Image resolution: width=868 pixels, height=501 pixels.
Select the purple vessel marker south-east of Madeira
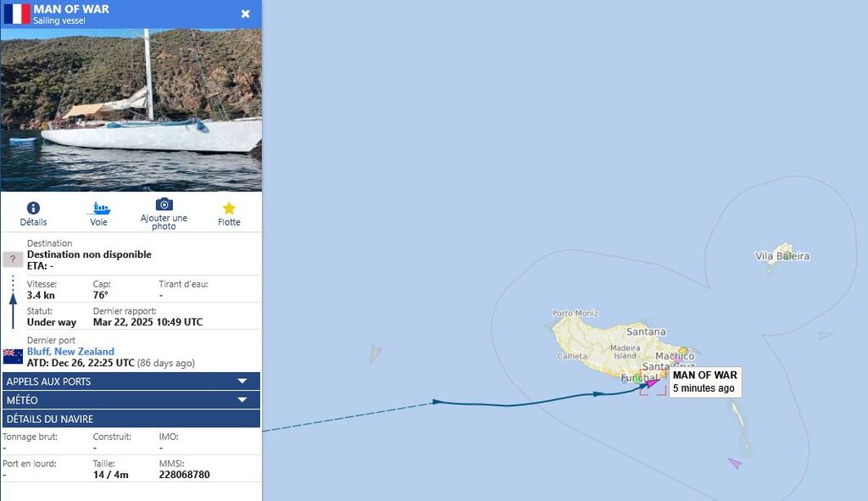point(735,463)
